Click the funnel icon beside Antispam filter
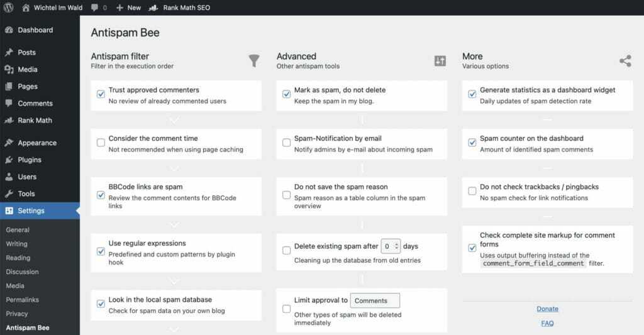This screenshot has height=335, width=644. 253,60
